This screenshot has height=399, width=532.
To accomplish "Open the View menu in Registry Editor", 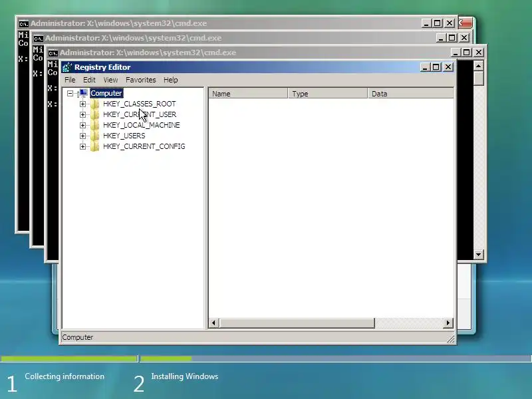I will 110,80.
